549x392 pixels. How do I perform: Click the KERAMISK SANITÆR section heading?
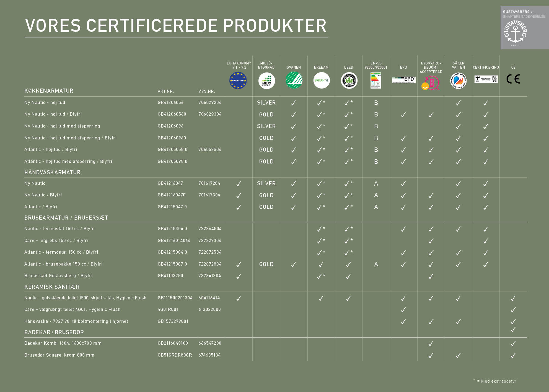[52, 287]
